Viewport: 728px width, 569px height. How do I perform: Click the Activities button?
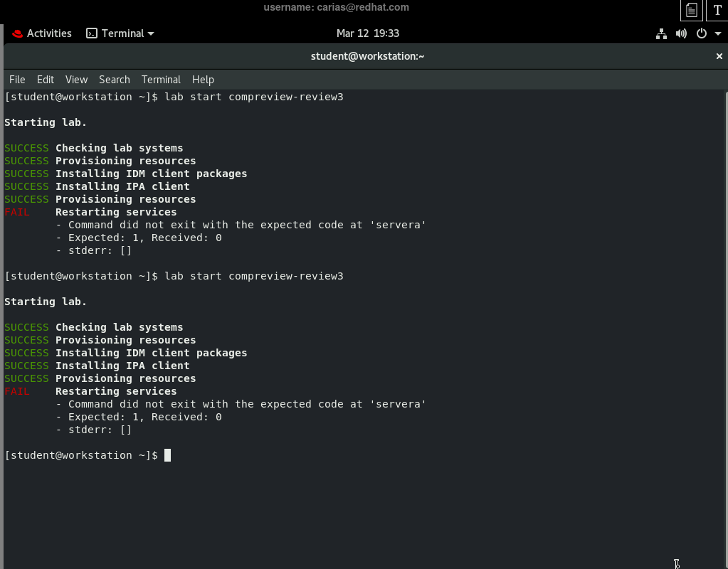click(x=49, y=33)
